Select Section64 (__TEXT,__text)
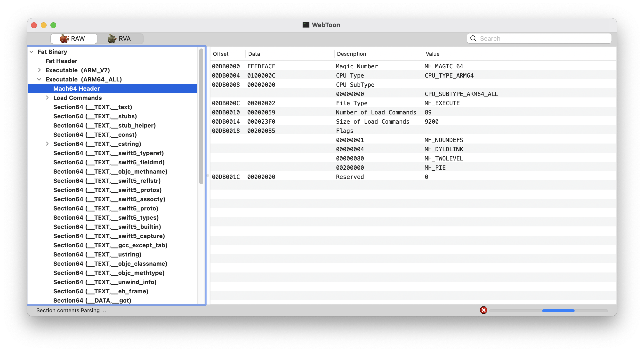The image size is (644, 352). coord(92,107)
